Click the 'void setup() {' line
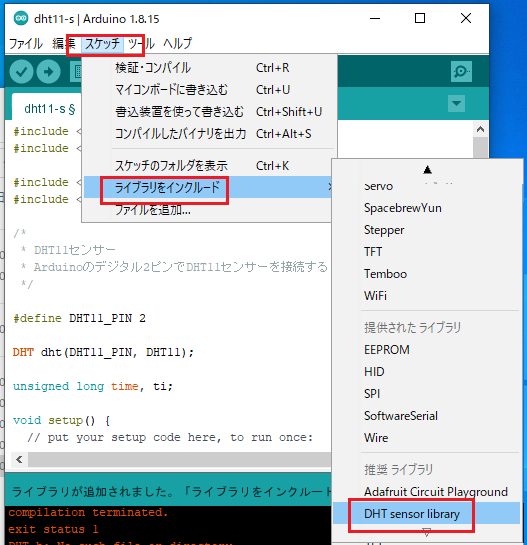The image size is (527, 545). [62, 420]
